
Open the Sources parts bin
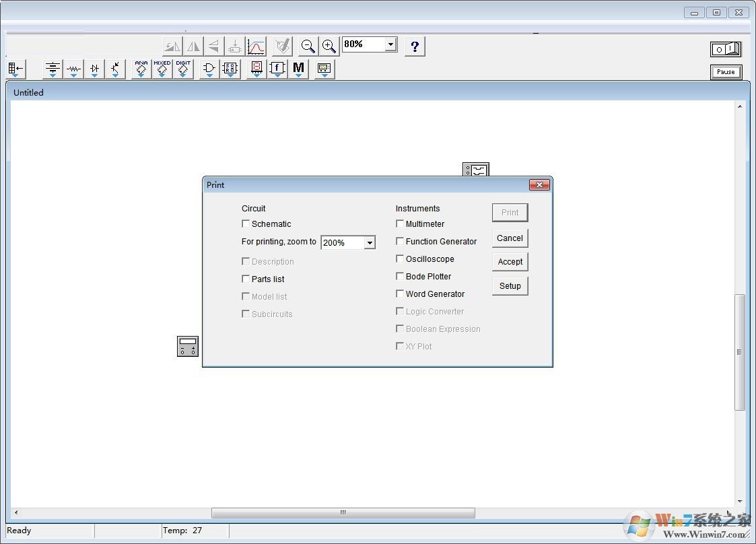(x=53, y=69)
